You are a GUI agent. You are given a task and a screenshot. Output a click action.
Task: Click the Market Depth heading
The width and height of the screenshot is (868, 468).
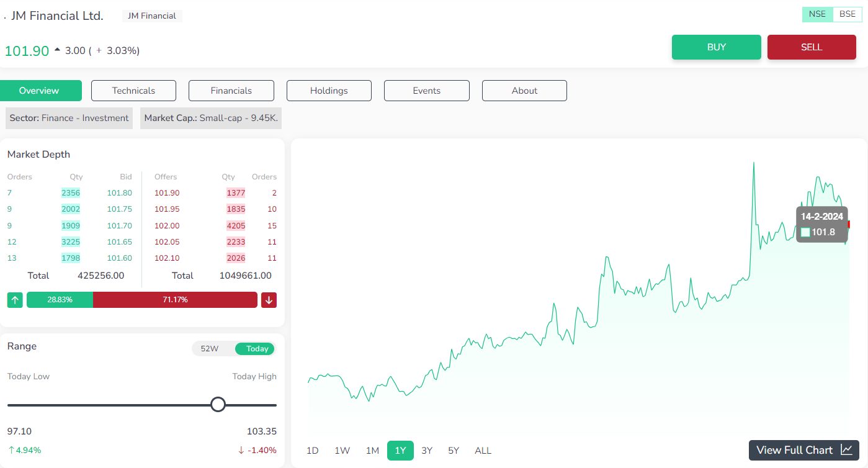point(38,155)
